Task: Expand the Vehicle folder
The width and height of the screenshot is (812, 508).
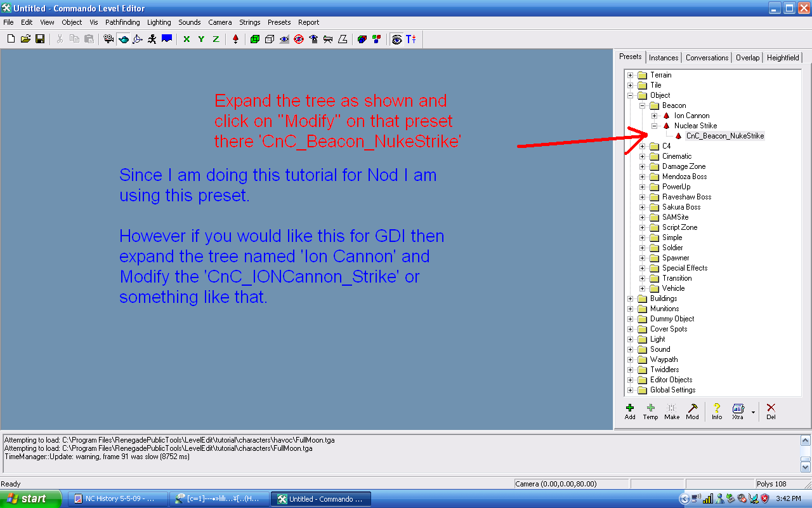Action: coord(643,288)
